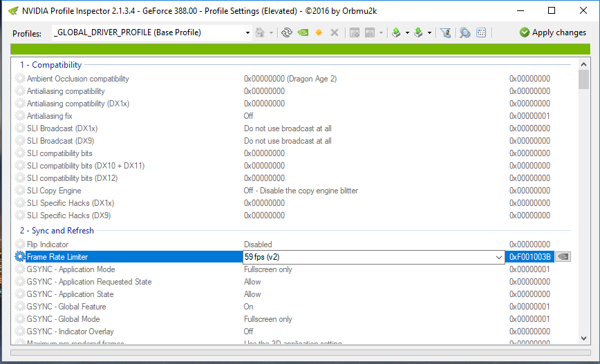The width and height of the screenshot is (600, 364).
Task: Click the gear icon beside Flip Indicator
Action: tap(20, 245)
